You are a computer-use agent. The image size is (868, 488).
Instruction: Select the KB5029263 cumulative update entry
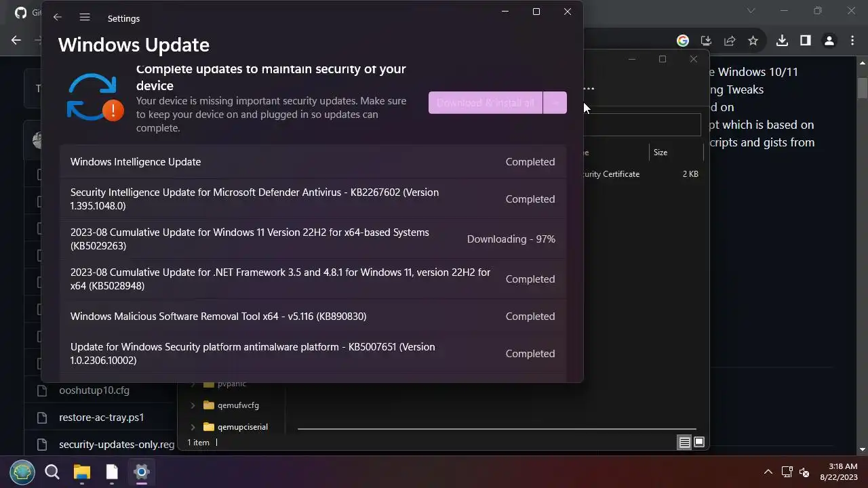pos(313,239)
